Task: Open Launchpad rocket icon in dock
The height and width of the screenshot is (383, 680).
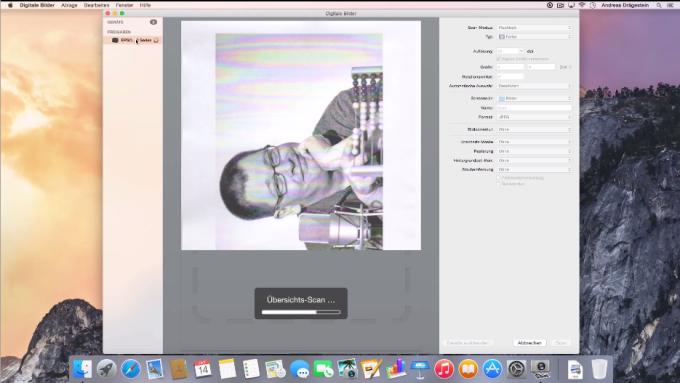Action: (x=106, y=369)
